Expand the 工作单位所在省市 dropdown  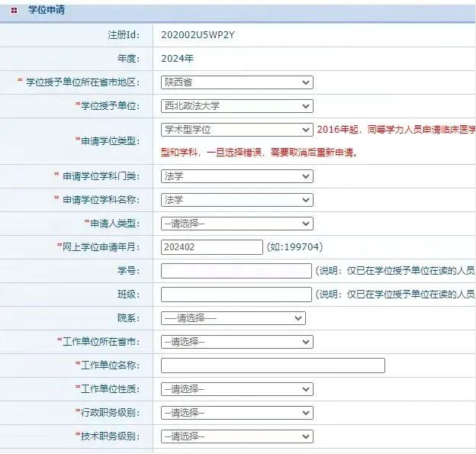click(236, 342)
